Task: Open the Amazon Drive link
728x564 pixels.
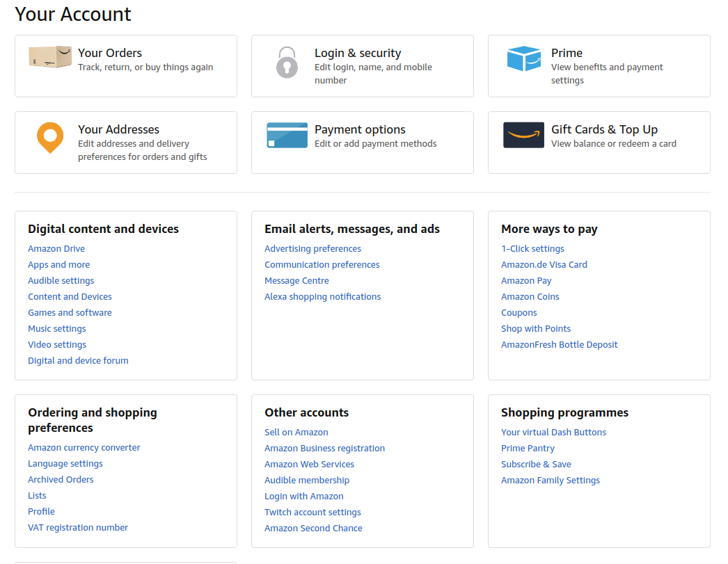Action: tap(56, 248)
